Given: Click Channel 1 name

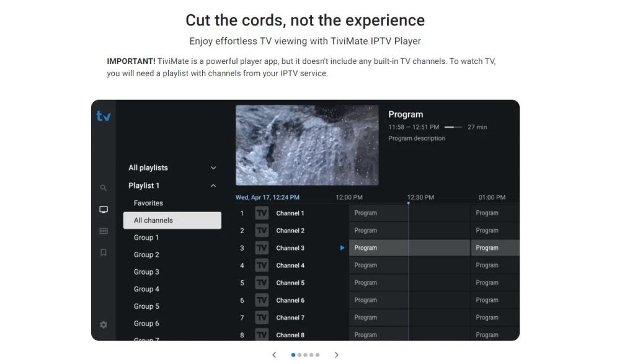Looking at the screenshot, I should [290, 213].
